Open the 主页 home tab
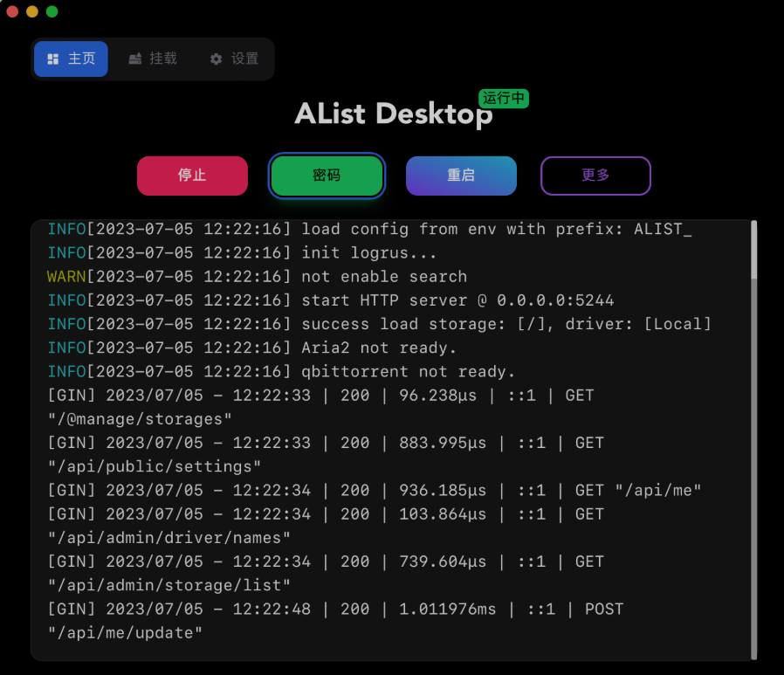Image resolution: width=784 pixels, height=675 pixels. 71,59
